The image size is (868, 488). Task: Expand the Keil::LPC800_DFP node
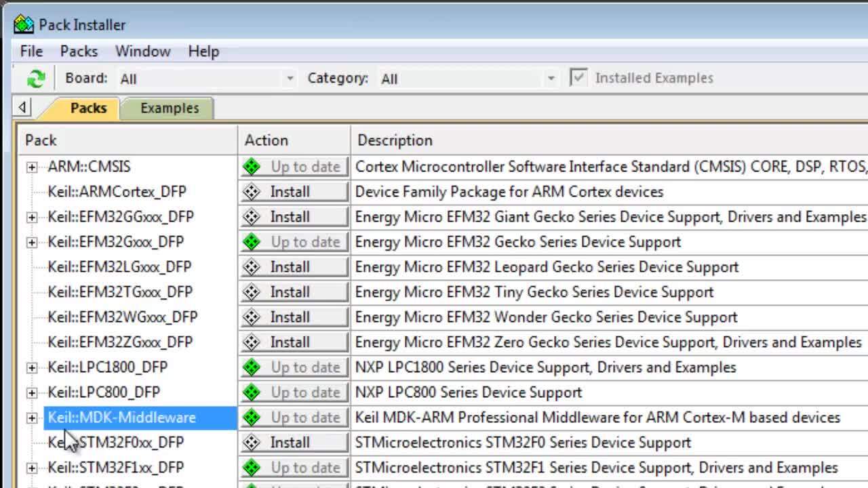pyautogui.click(x=32, y=392)
